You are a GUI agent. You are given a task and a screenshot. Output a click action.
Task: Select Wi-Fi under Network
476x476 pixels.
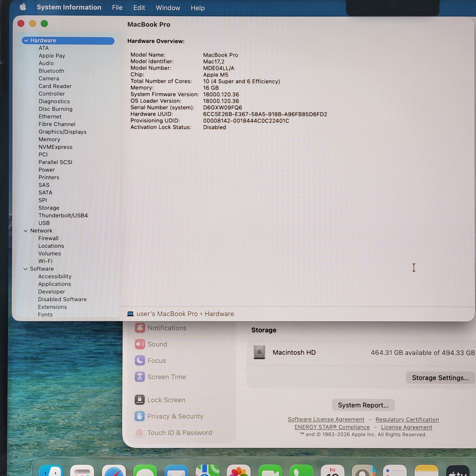[45, 261]
